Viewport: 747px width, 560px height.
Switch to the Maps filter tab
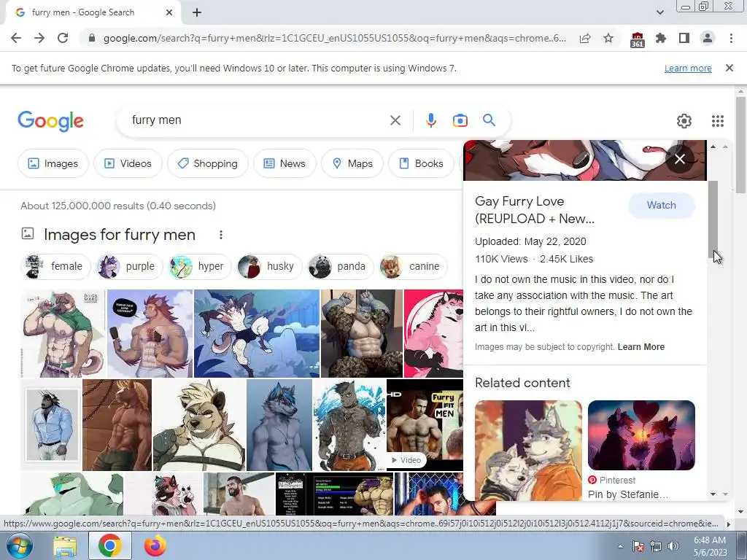click(352, 163)
